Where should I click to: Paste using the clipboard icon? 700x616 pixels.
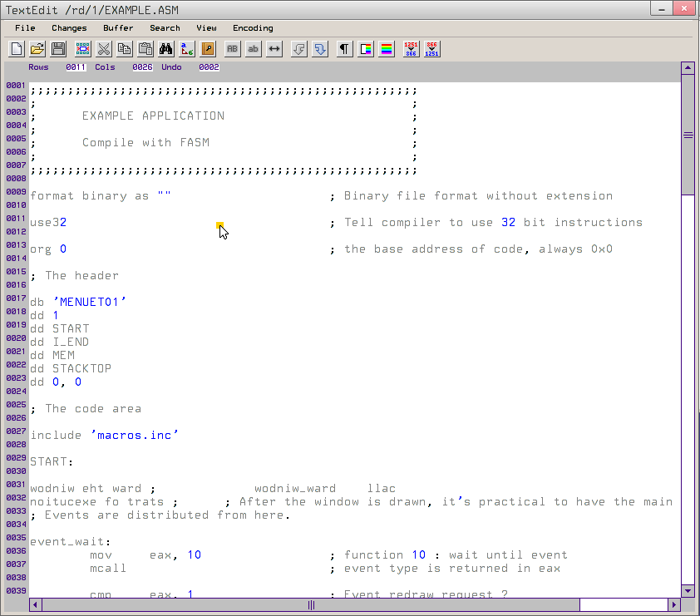145,49
